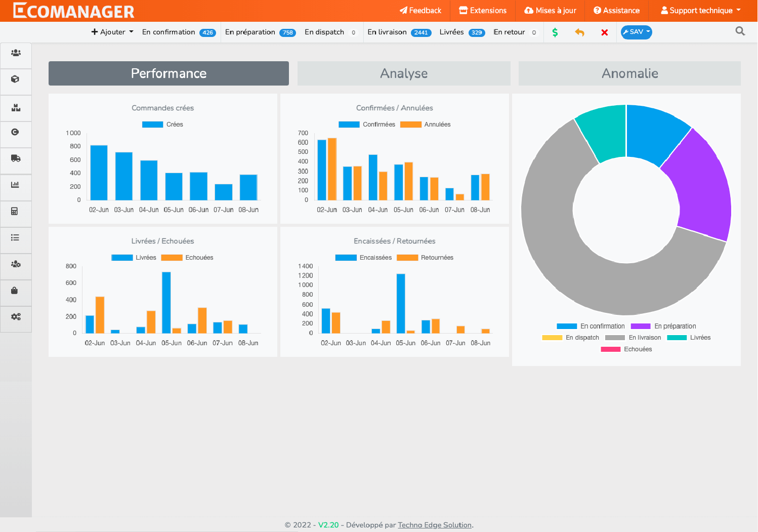
Task: Open Livrées orders list
Action: 462,32
